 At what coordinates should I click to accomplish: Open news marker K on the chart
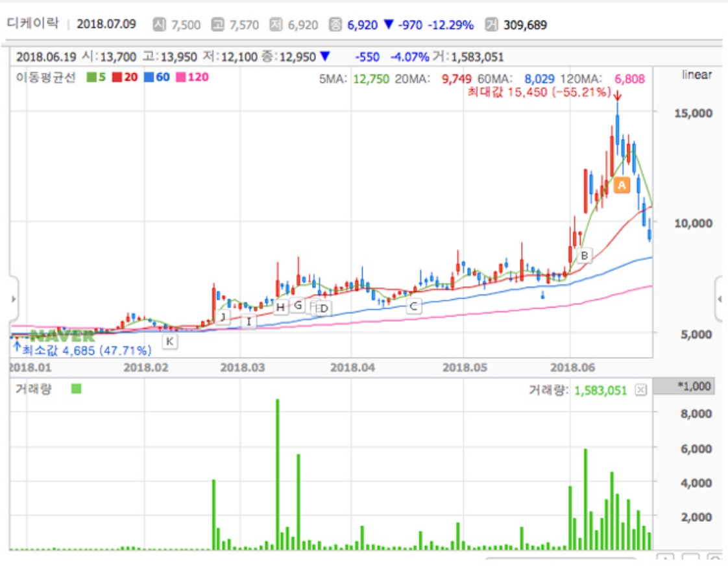170,341
